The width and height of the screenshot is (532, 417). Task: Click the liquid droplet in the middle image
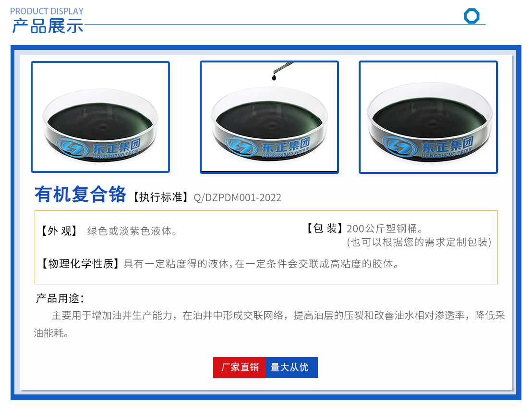tap(274, 78)
